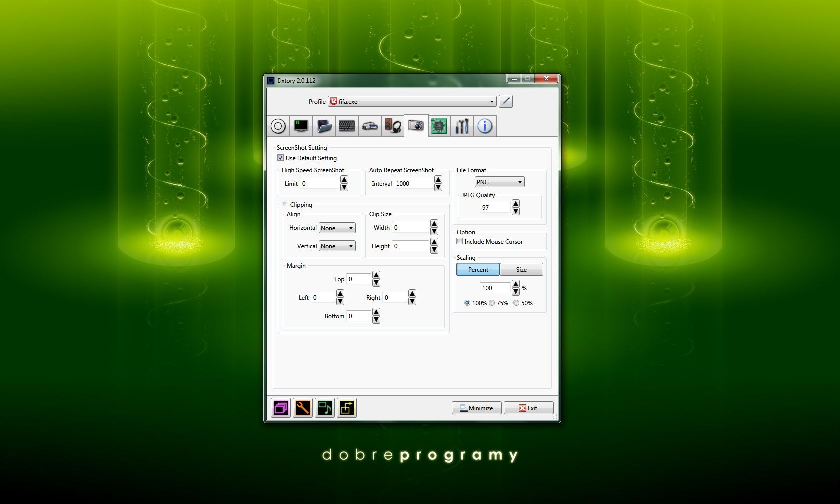Click the Exit button
Screen dimensions: 840x504
pyautogui.click(x=528, y=408)
